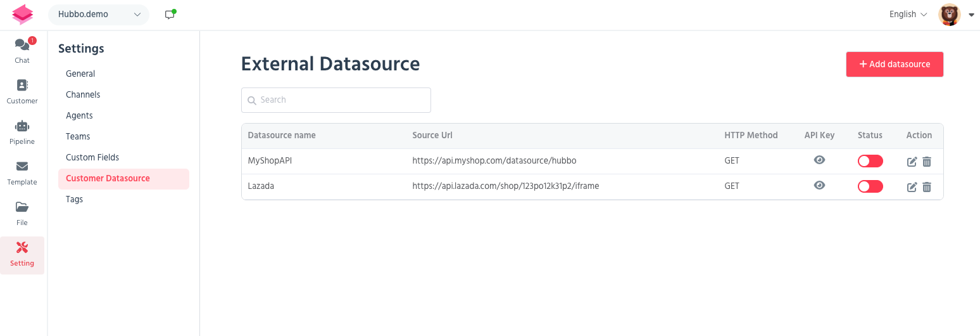Viewport: 980px width, 336px height.
Task: Open the Hubbo.demo workspace dropdown
Action: click(x=99, y=15)
